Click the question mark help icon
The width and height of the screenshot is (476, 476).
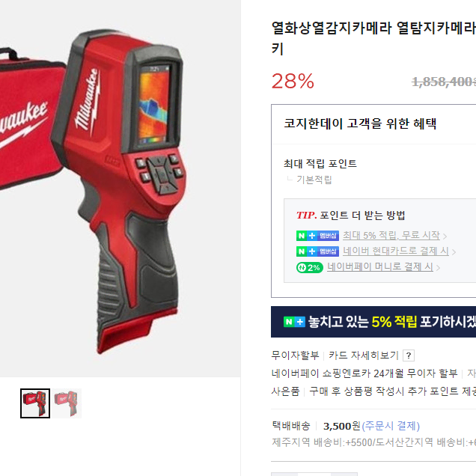pos(409,356)
